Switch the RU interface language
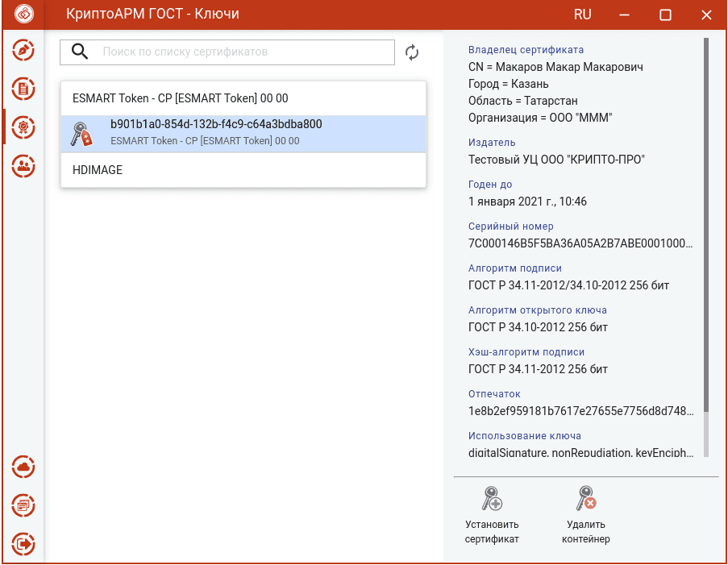Screen dimensions: 728x565 (x=582, y=15)
